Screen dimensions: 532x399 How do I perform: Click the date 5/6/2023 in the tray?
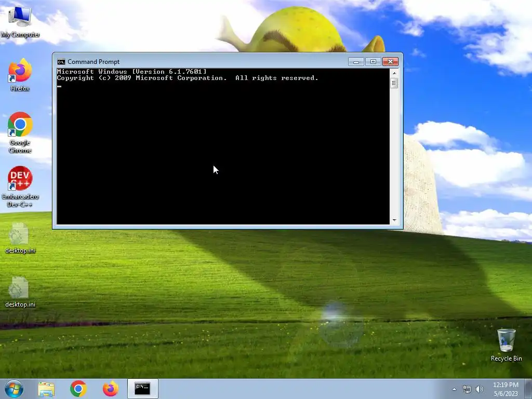(506, 394)
